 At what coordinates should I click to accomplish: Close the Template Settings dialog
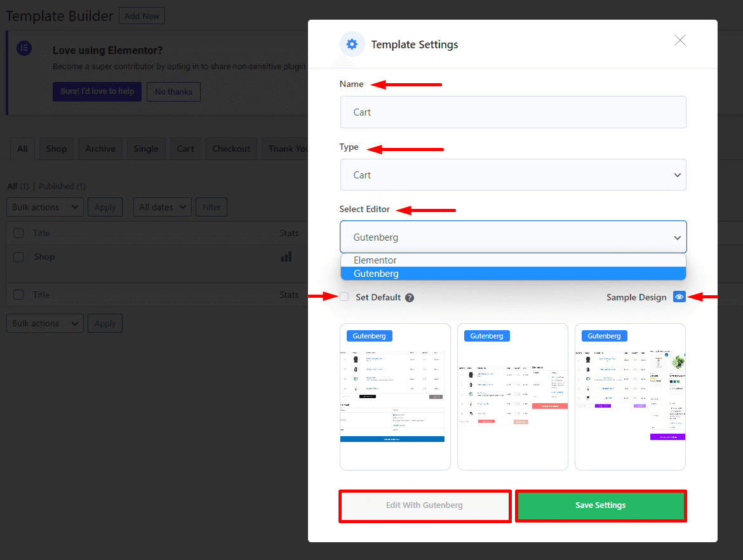tap(679, 41)
